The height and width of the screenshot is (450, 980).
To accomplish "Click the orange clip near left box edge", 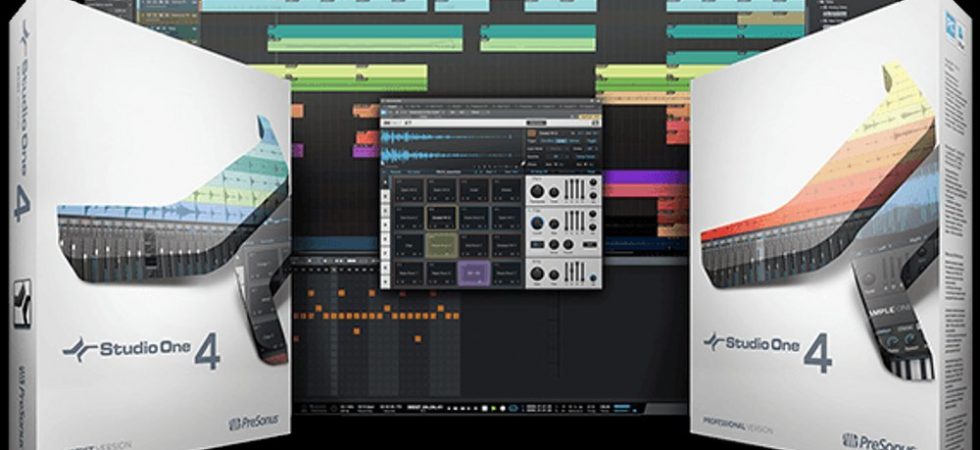I will click(297, 111).
